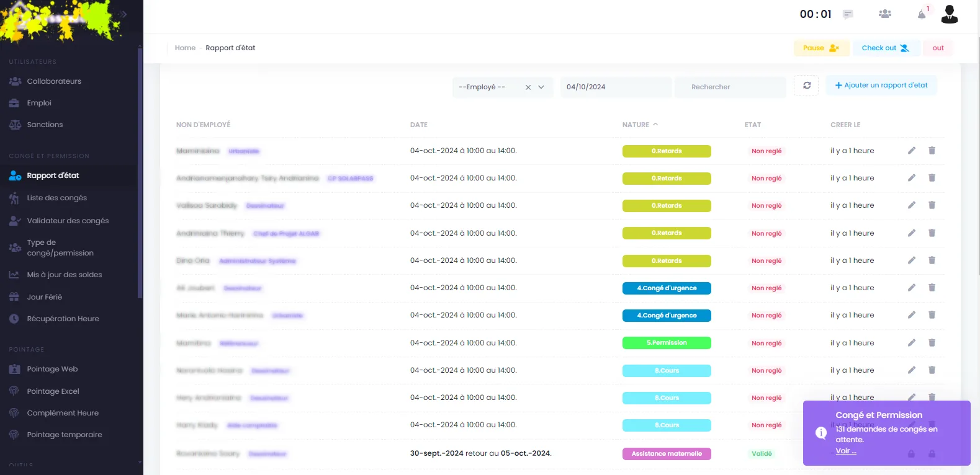The width and height of the screenshot is (980, 475).
Task: Delete the first 0.Retards row
Action: (x=932, y=151)
